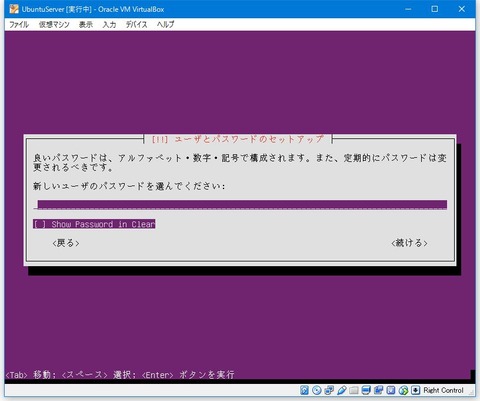Click the keyboard capture arrow status icon
This screenshot has width=480, height=401.
point(416,390)
